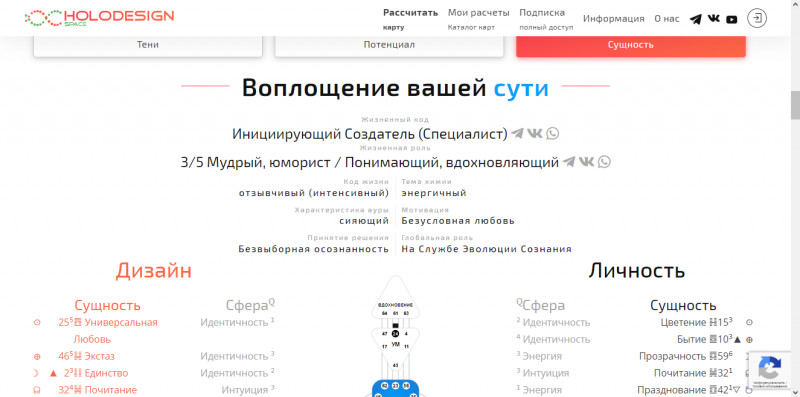Click Безусловная любовь motivation value

(458, 221)
